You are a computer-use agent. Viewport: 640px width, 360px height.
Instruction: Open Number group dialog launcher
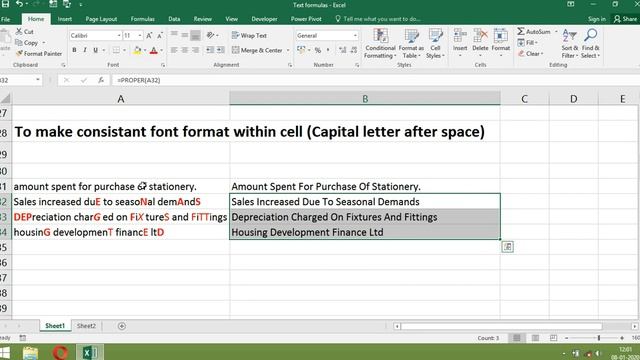point(357,65)
